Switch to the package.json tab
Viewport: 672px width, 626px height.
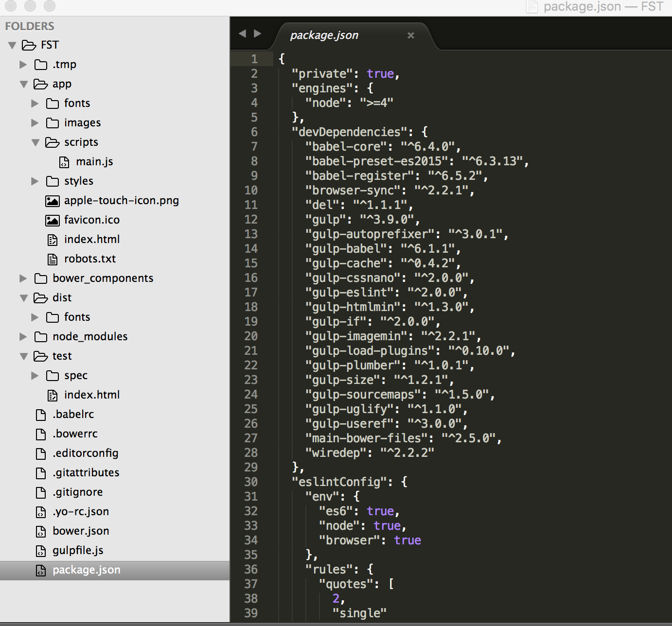coord(324,35)
